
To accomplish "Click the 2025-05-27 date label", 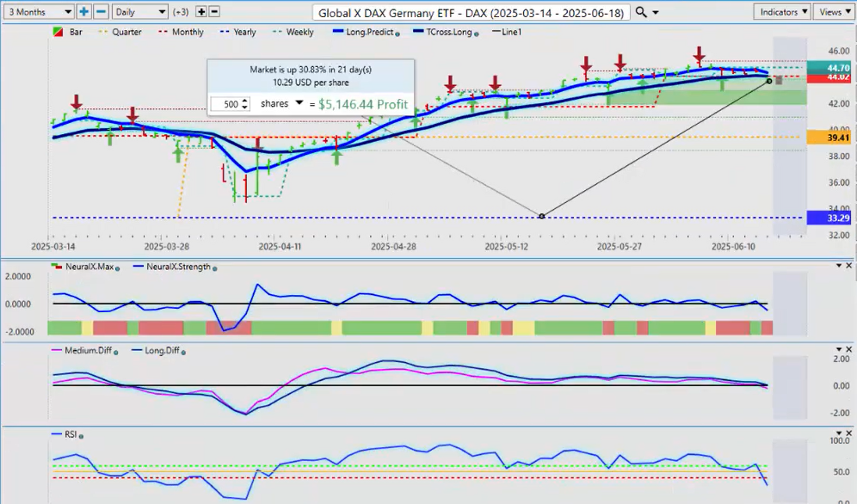I will [x=620, y=247].
